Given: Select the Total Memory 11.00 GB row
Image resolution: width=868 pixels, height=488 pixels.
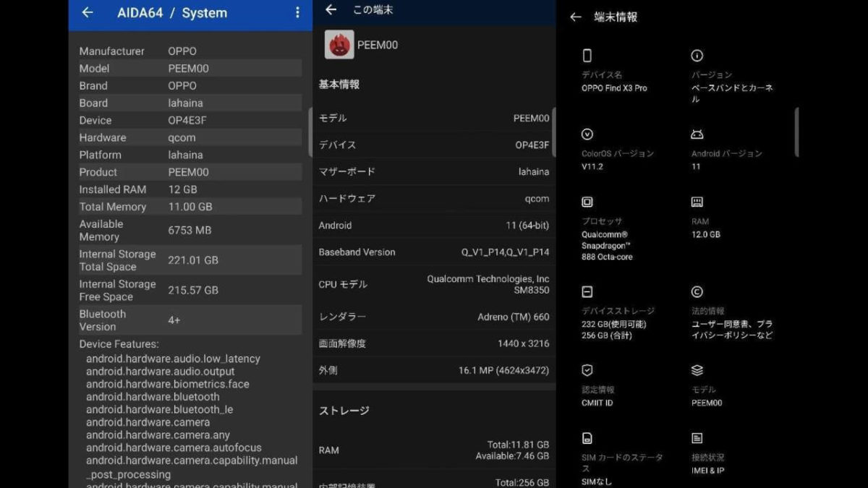Looking at the screenshot, I should (x=190, y=207).
